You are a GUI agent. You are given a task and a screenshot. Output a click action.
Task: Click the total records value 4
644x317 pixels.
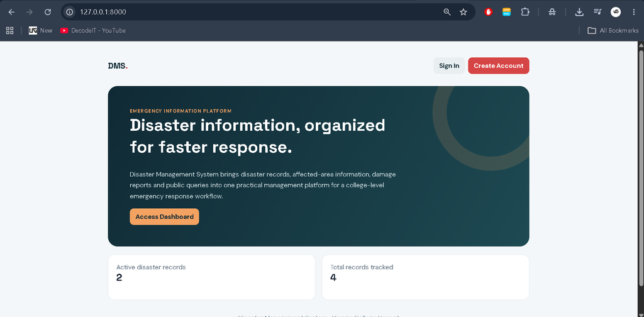coord(333,278)
